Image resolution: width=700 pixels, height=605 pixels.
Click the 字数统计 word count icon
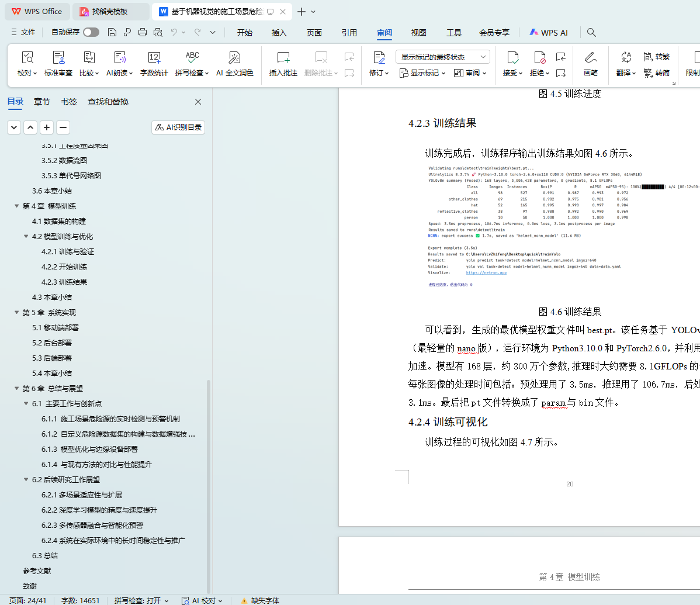coord(154,58)
